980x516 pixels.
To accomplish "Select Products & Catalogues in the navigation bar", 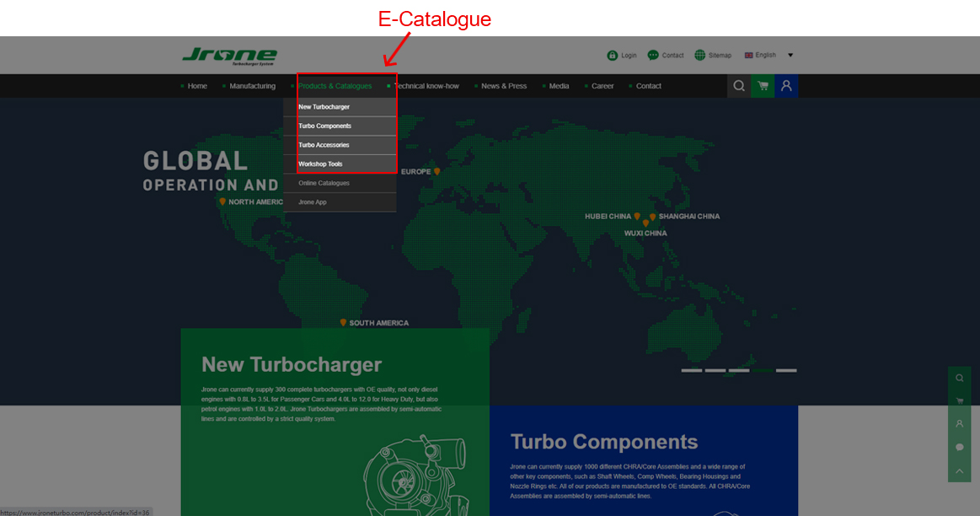I will [335, 86].
